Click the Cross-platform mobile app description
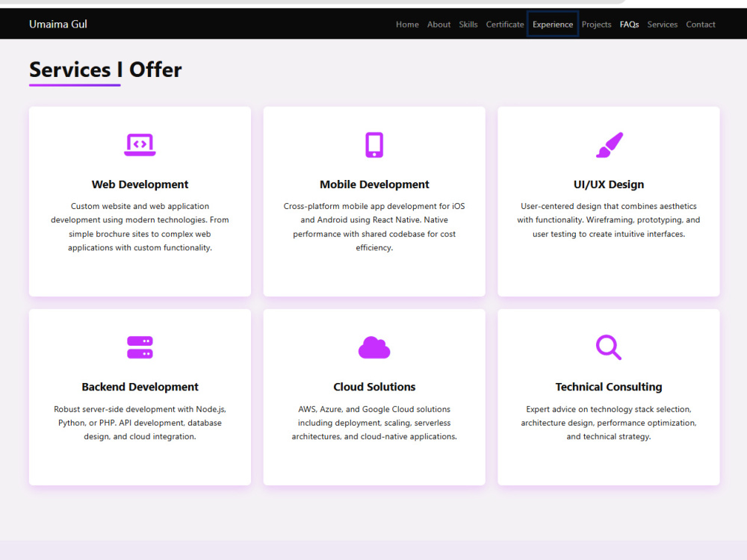 374,227
